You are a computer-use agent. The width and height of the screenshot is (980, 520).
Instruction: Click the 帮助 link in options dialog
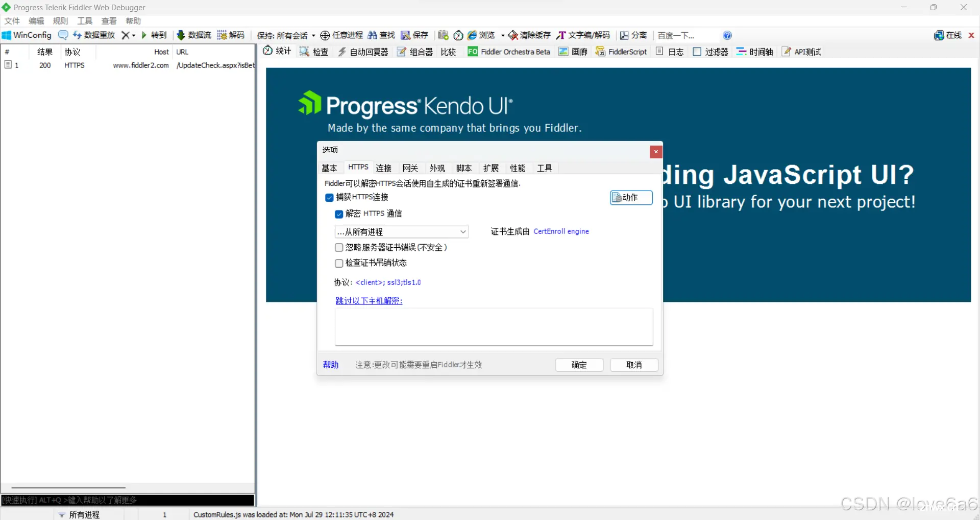331,365
